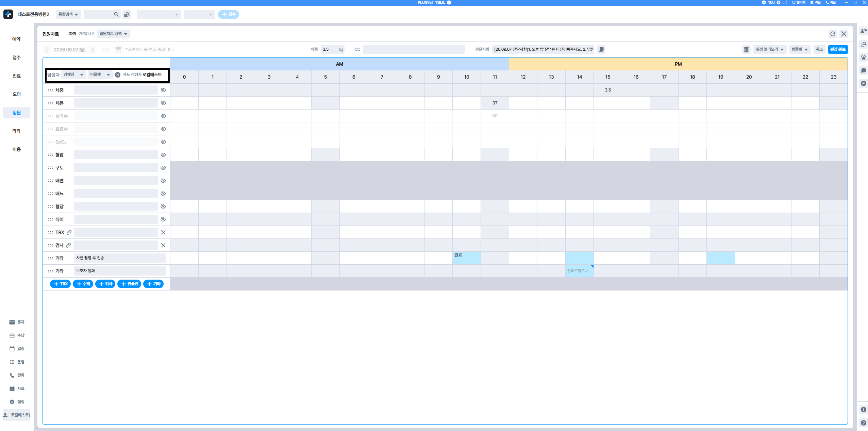
Task: Open the 입원차트 내역 dropdown
Action: click(x=114, y=34)
